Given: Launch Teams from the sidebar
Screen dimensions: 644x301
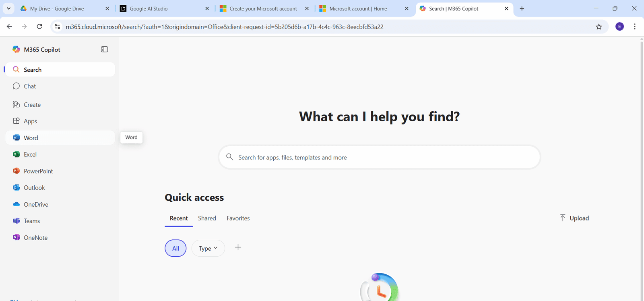Looking at the screenshot, I should (x=32, y=221).
